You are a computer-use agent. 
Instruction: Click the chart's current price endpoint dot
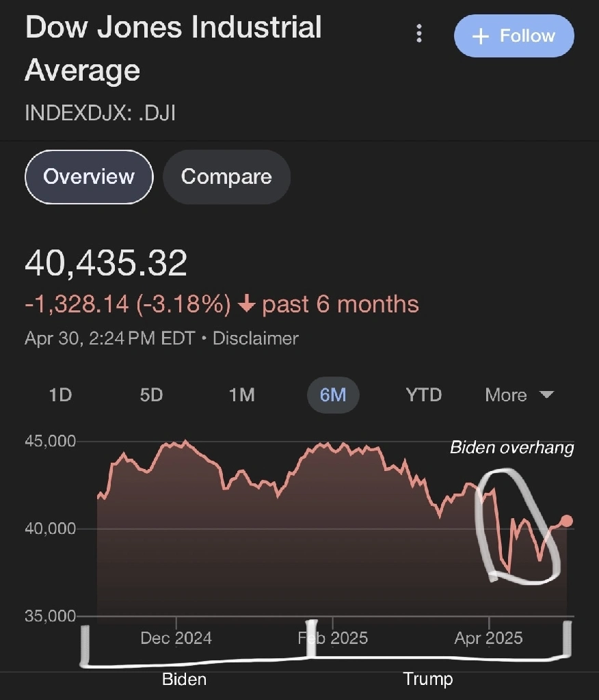(566, 520)
